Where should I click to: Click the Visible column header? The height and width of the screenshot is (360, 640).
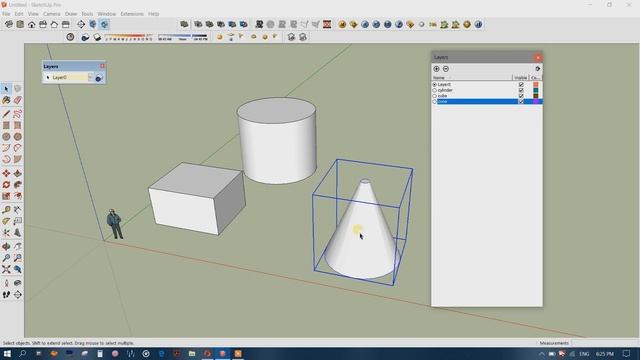pos(520,78)
